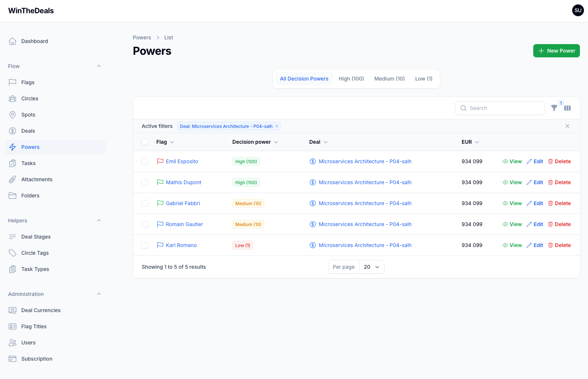Click the New Power button
This screenshot has width=588, height=379.
click(x=556, y=51)
